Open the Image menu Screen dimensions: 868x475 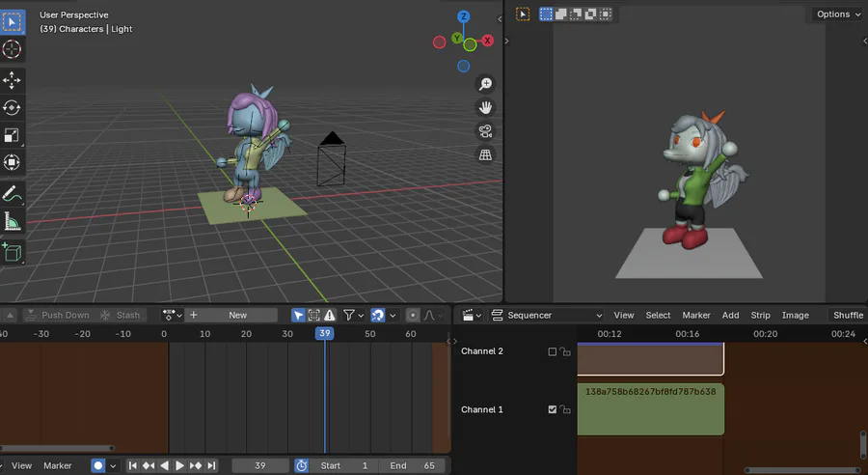tap(795, 316)
